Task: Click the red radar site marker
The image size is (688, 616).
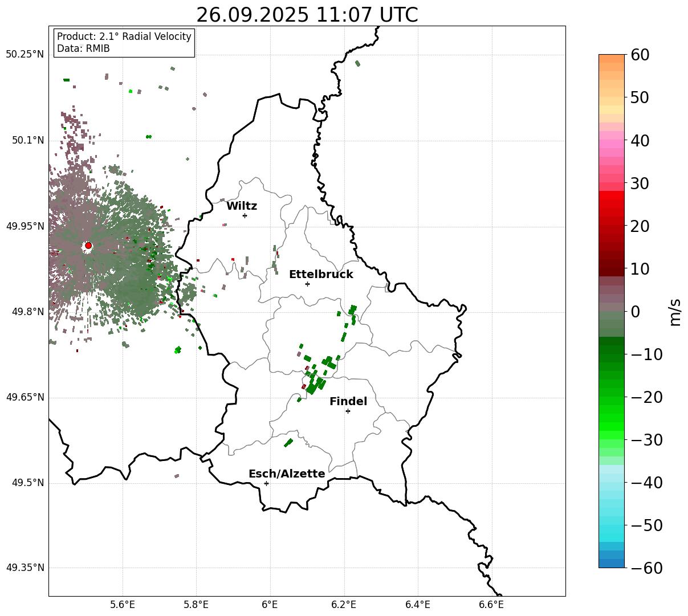Action: [88, 246]
